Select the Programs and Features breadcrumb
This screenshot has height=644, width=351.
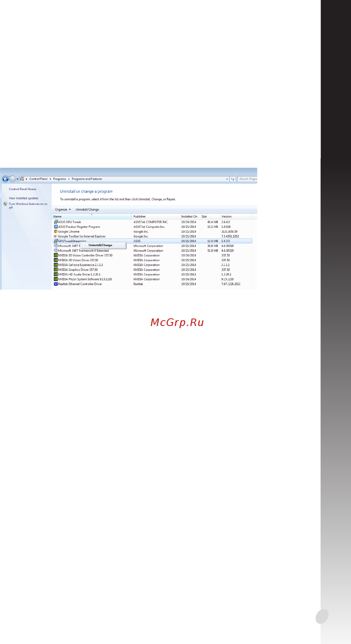(x=87, y=179)
